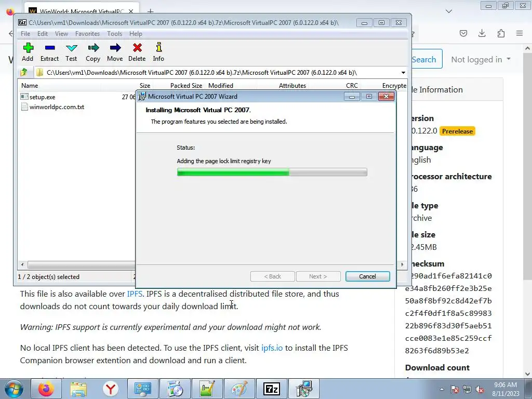
Task: Open the Control Panel taskbar icon
Action: point(142,389)
